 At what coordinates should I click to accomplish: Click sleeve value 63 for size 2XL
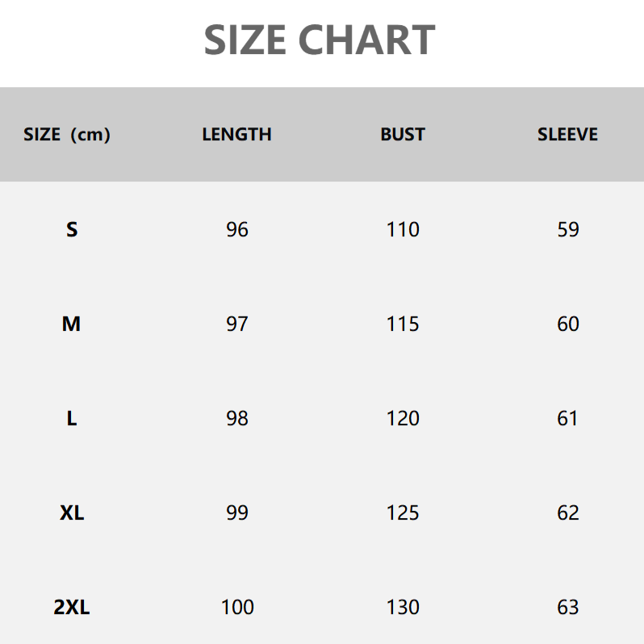[568, 608]
